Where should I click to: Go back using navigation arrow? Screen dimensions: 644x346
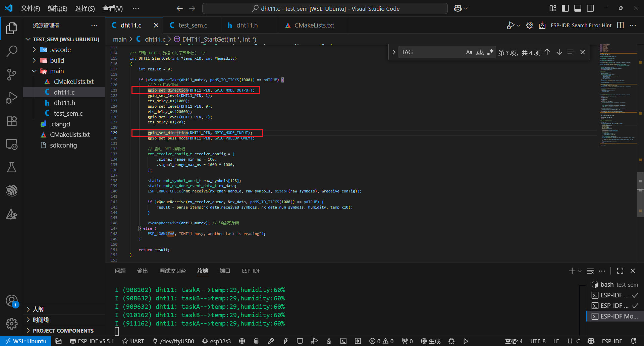180,8
